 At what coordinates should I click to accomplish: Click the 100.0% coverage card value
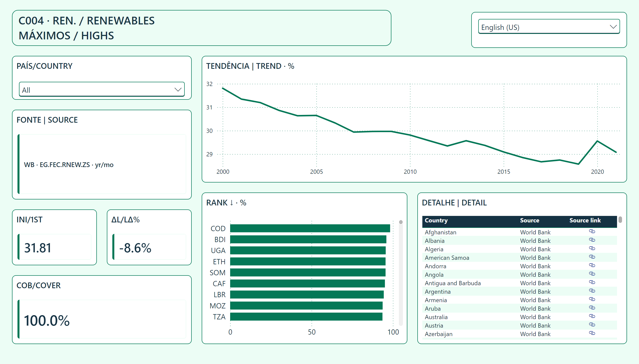(47, 321)
